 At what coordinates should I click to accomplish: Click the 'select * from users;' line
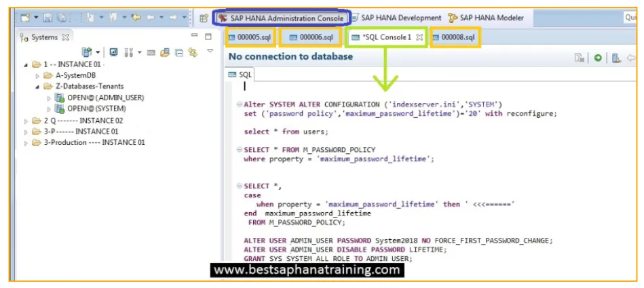click(286, 131)
